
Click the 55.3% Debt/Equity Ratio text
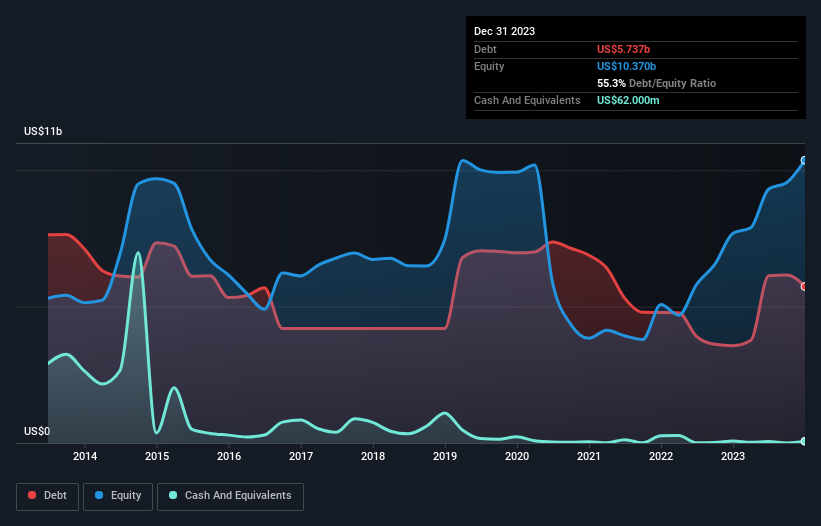(656, 83)
